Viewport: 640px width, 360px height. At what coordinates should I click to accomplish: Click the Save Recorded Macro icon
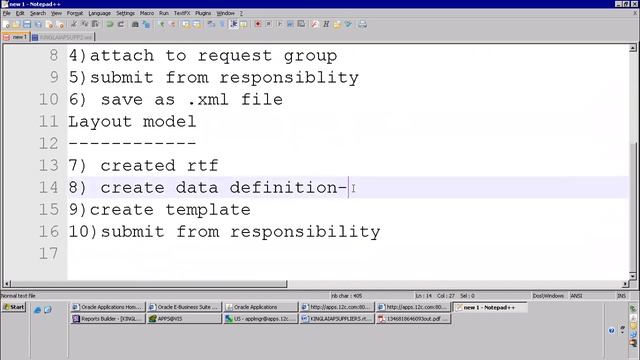pos(301,24)
